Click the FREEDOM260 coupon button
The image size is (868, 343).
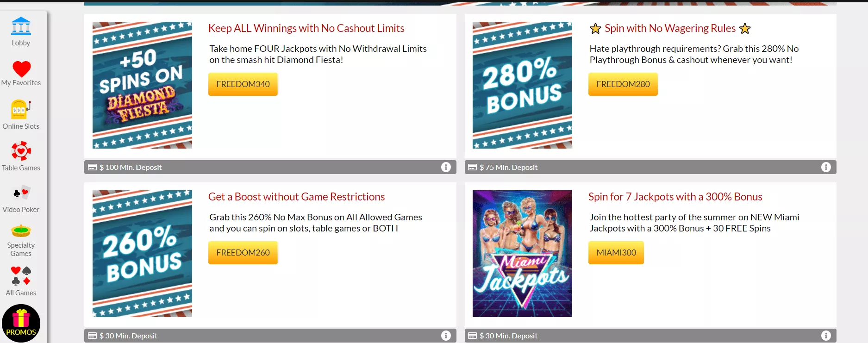243,253
